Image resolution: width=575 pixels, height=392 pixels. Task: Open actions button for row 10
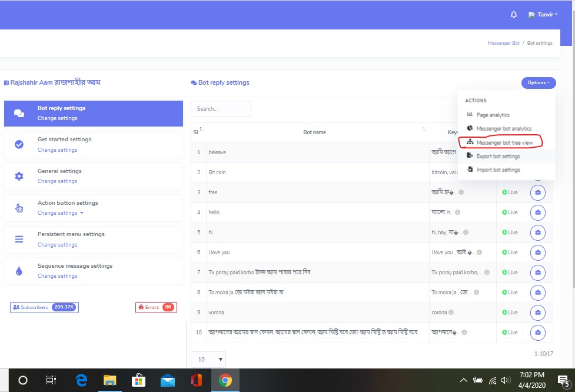(x=537, y=333)
